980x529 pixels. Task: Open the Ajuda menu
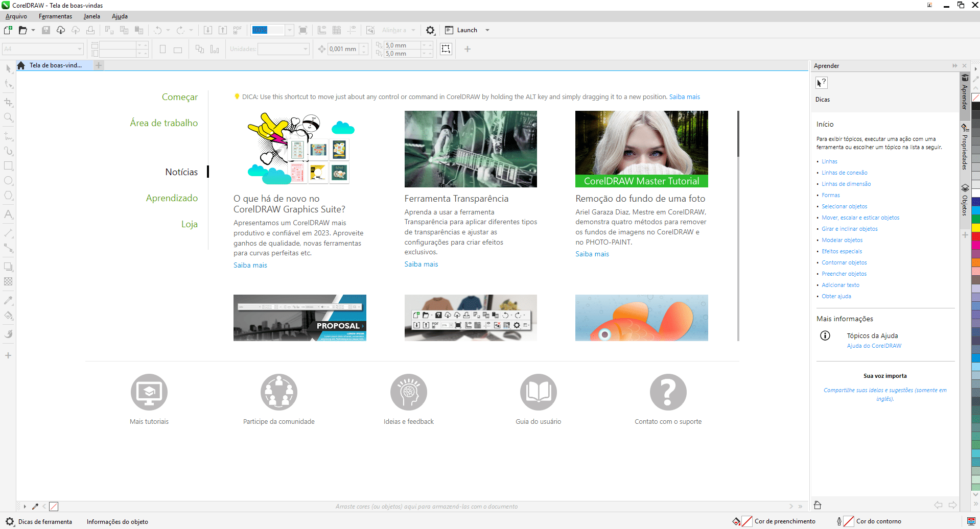120,16
